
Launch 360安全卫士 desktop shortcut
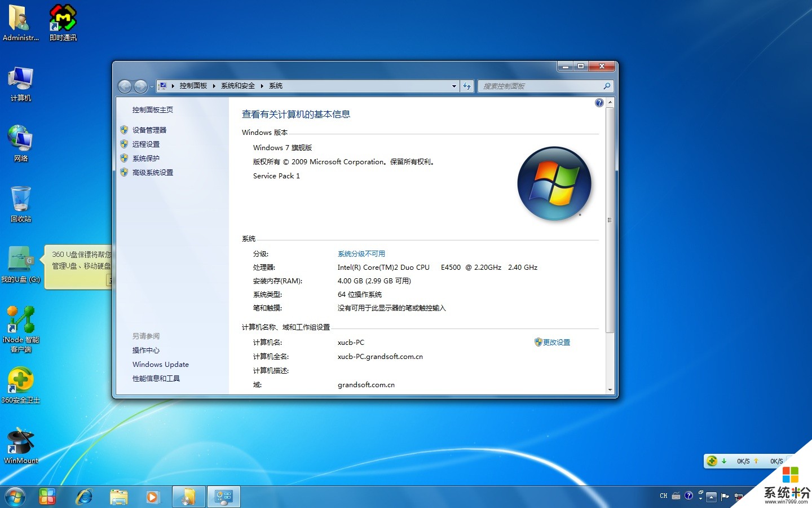[21, 386]
